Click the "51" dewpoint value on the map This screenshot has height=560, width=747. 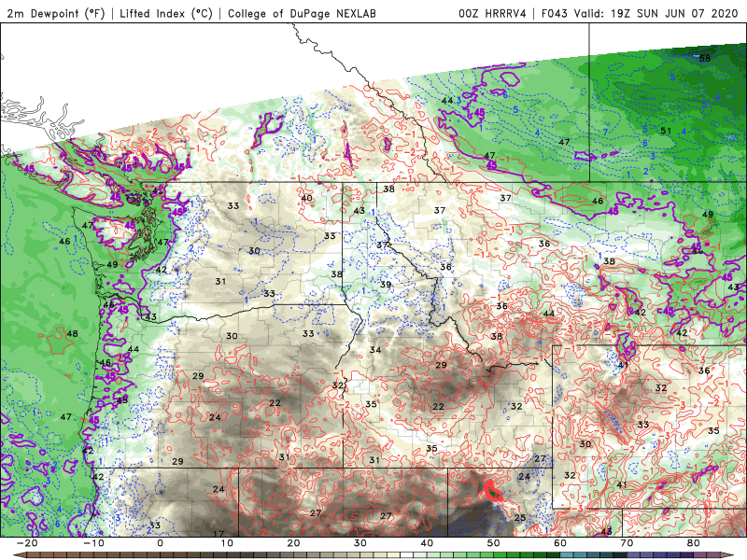[x=666, y=131]
